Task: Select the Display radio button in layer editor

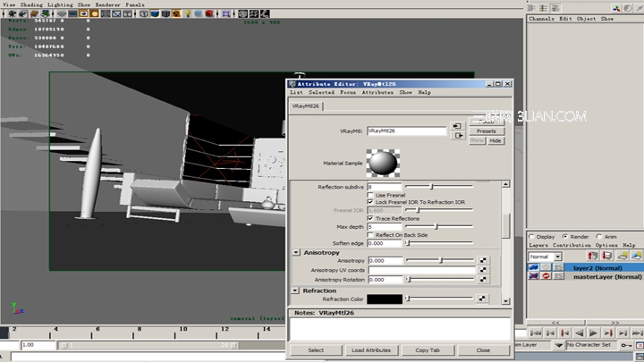Action: 531,236
